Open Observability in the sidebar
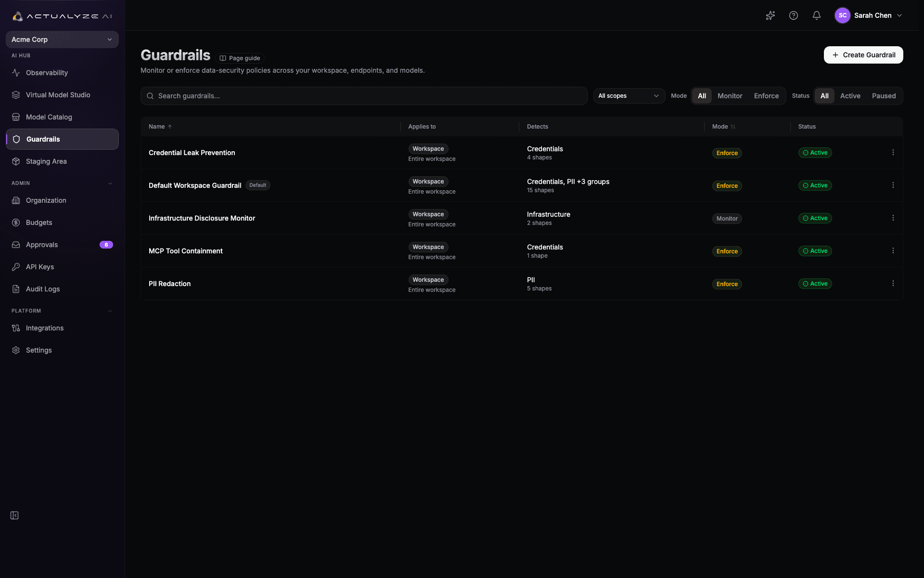The image size is (924, 578). tap(62, 73)
